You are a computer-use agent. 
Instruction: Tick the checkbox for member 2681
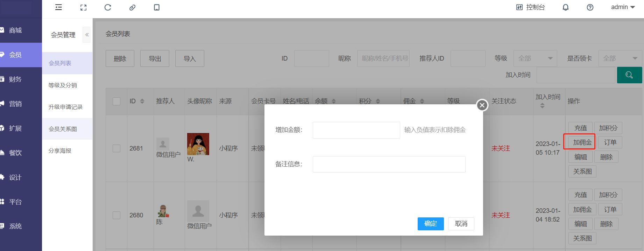[x=116, y=148]
